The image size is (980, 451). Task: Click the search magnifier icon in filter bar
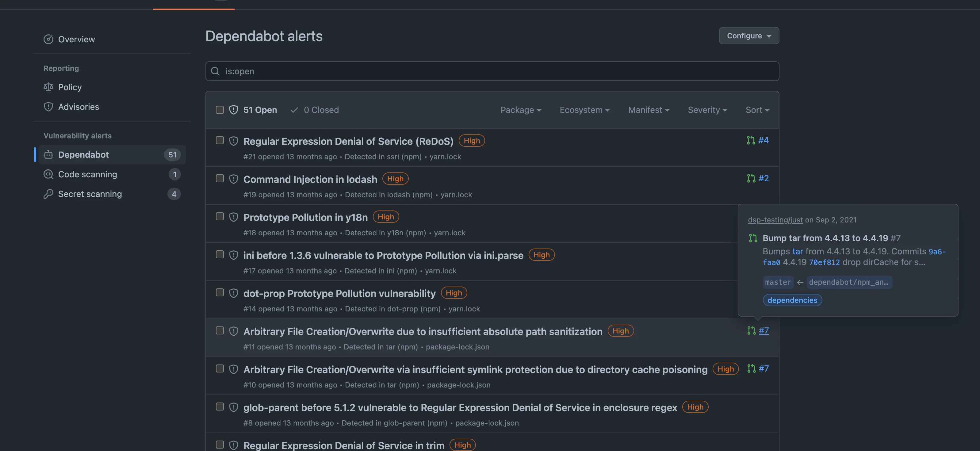point(215,71)
